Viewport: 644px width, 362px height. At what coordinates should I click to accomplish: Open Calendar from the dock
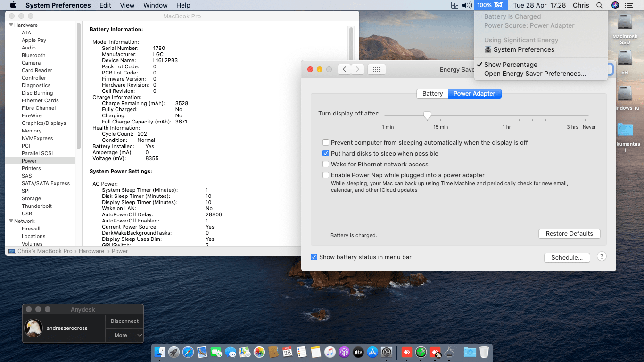pos(288,352)
